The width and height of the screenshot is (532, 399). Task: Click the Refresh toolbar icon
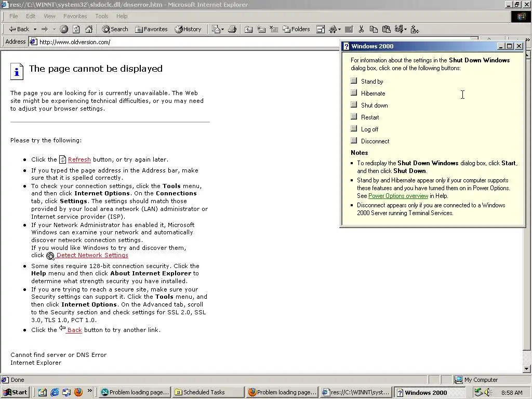[x=76, y=29]
